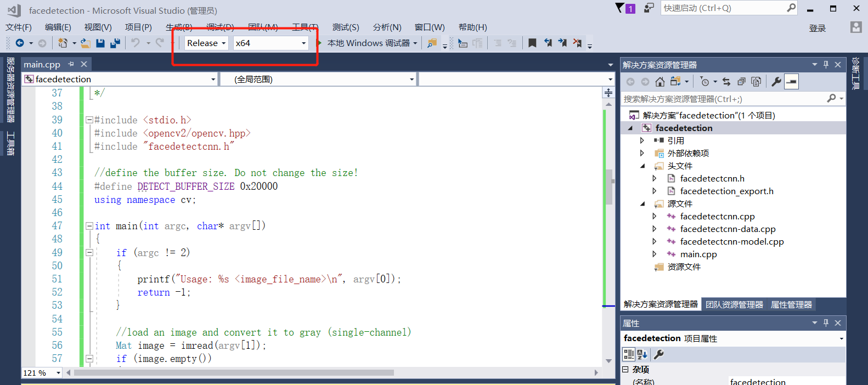The image size is (868, 385).
Task: Click the Navigate Backward arrow in toolbar
Action: point(20,43)
